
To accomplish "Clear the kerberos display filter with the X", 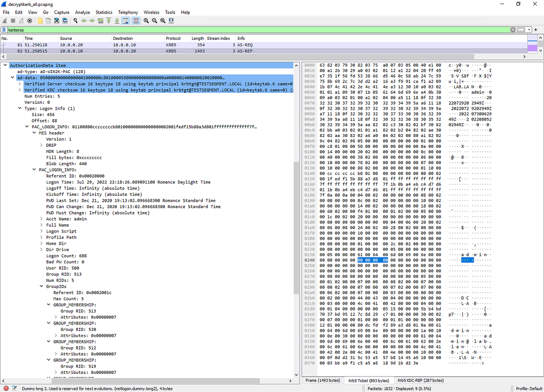I will pos(512,29).
